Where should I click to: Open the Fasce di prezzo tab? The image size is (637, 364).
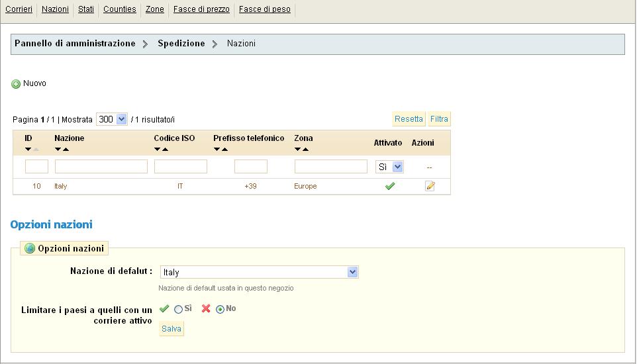[x=201, y=9]
